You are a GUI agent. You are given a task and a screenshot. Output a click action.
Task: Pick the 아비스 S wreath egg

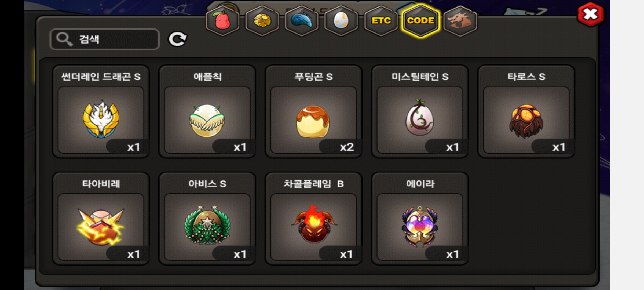coord(207,219)
